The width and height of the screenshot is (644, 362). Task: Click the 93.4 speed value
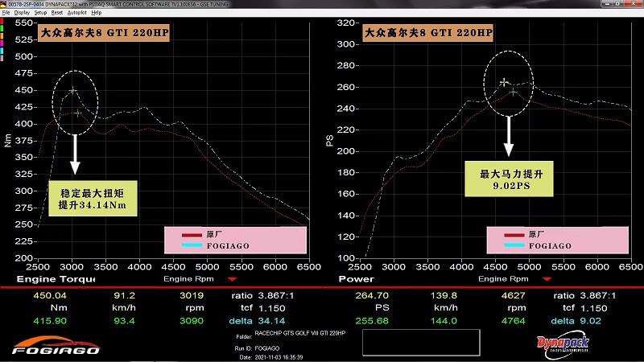point(124,321)
